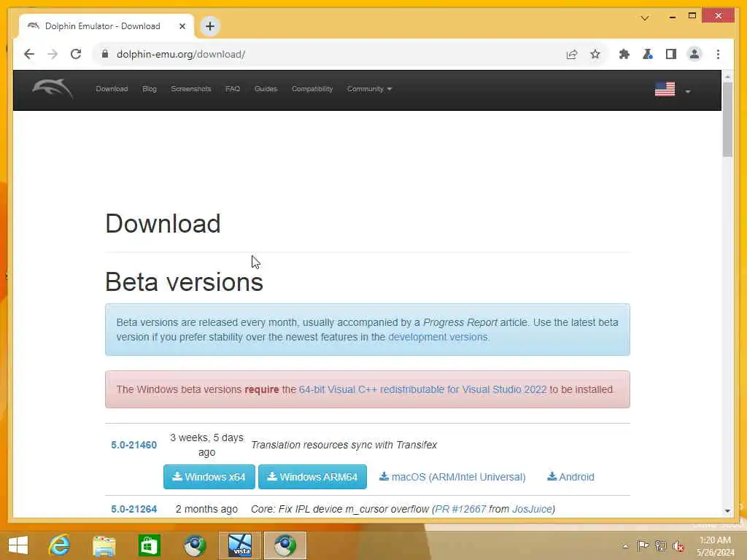747x560 pixels.
Task: Click the muted volume tray icon
Action: [x=678, y=545]
